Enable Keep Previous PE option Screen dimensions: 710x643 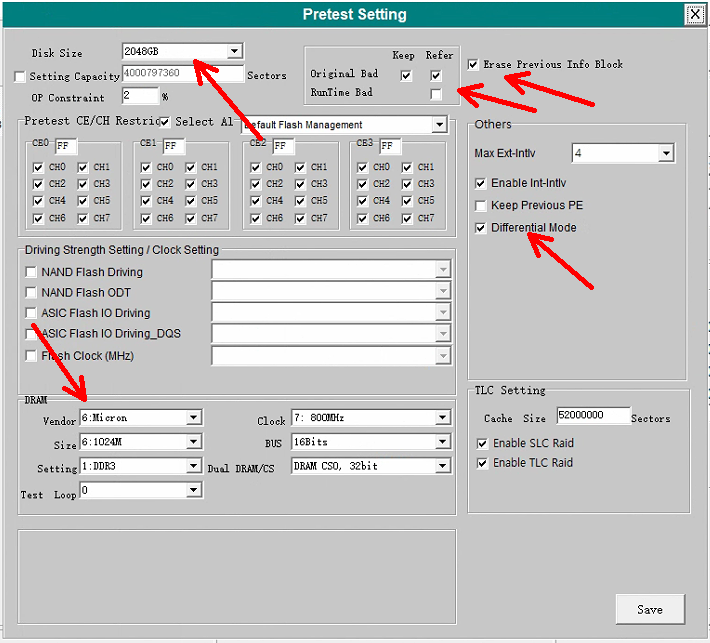480,206
